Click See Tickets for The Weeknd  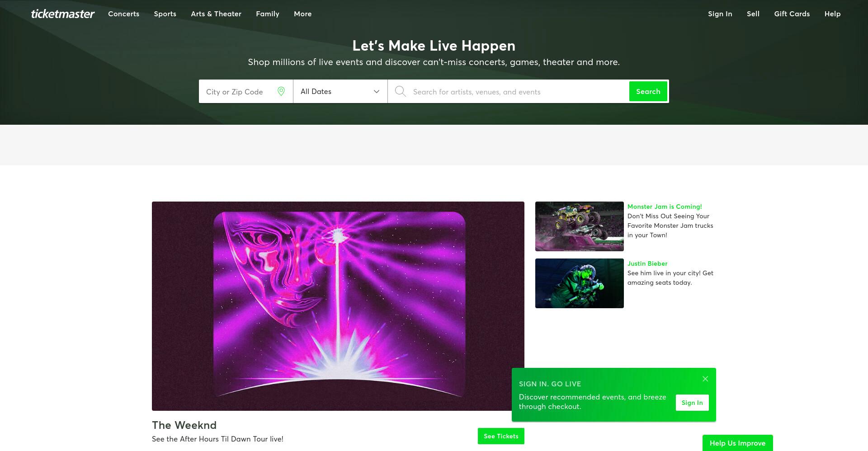[x=501, y=436]
